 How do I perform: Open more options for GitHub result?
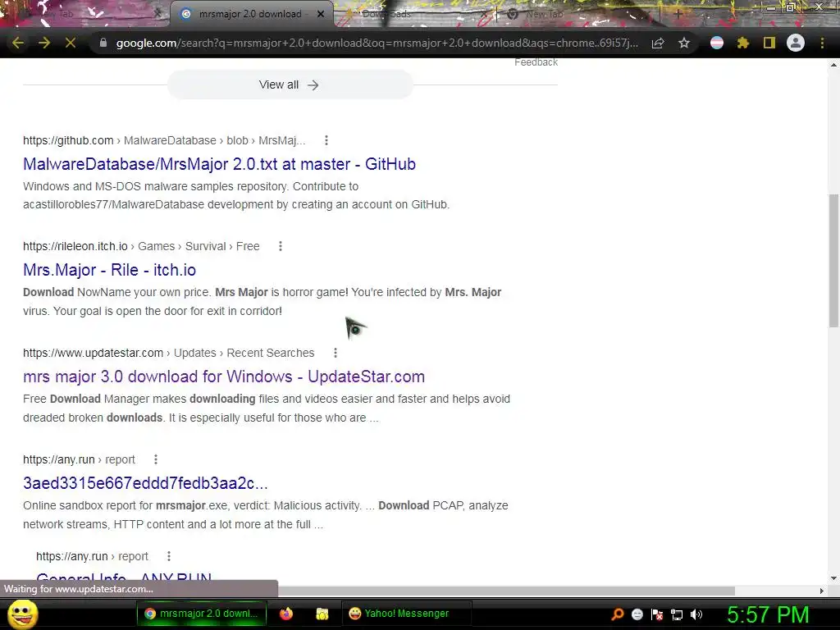[x=326, y=140]
